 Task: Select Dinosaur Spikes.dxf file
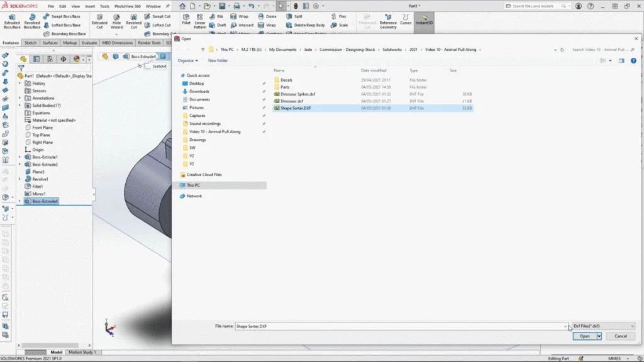click(x=297, y=94)
